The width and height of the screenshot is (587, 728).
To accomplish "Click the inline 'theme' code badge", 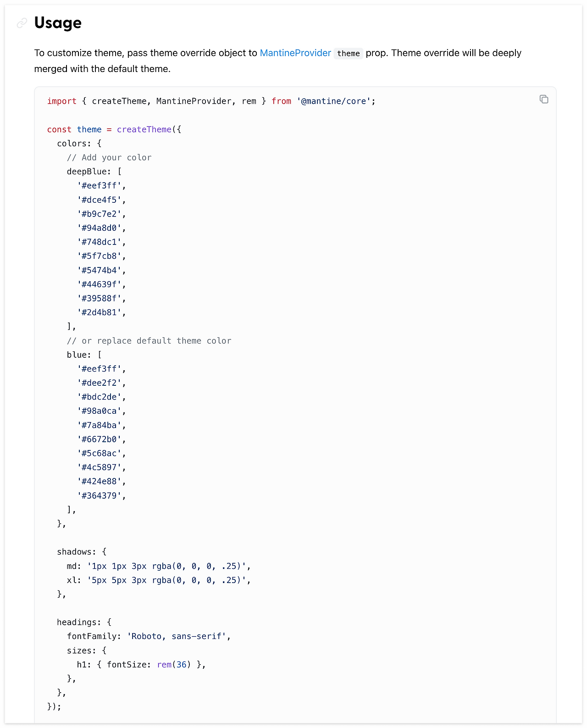I will [348, 53].
